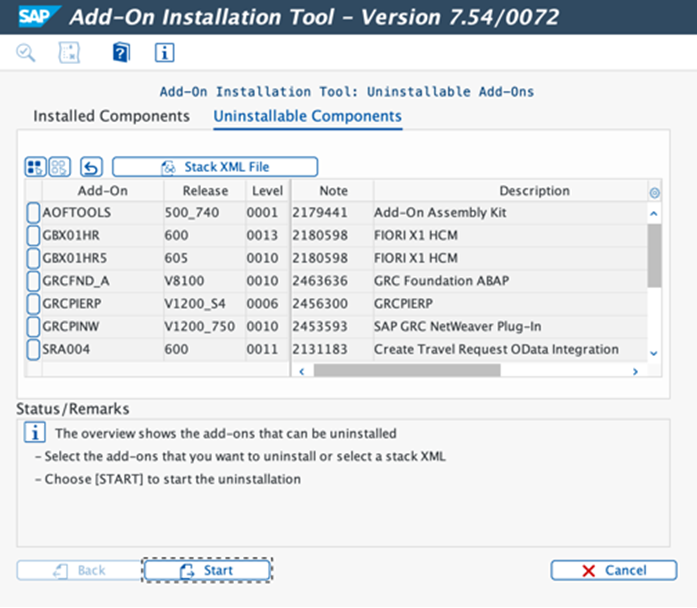The height and width of the screenshot is (608, 697).
Task: Click note number 2463636
Action: coord(320,281)
